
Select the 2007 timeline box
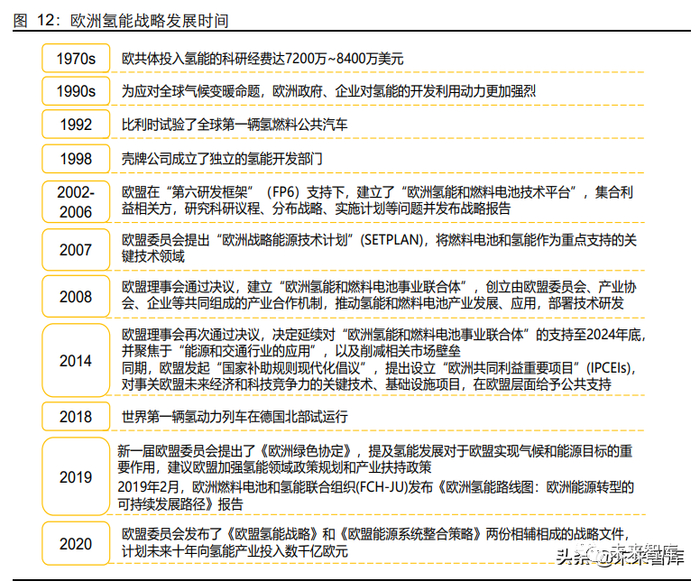76,249
